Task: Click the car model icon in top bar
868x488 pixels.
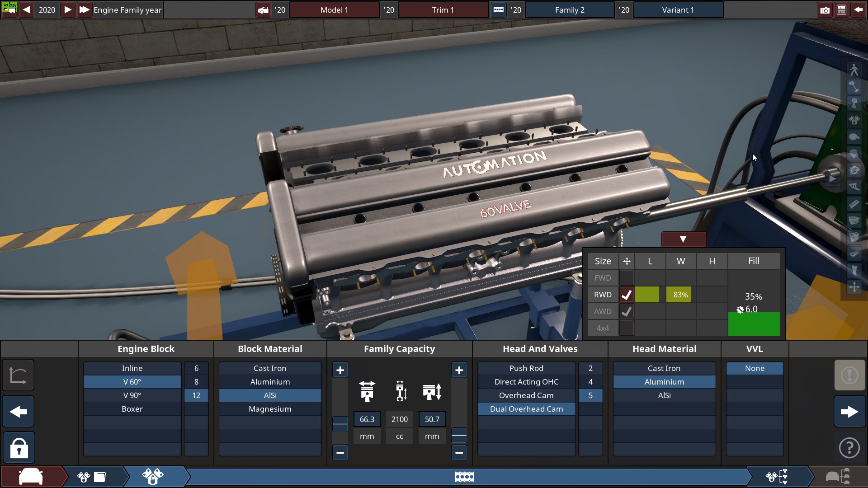Action: click(x=263, y=10)
